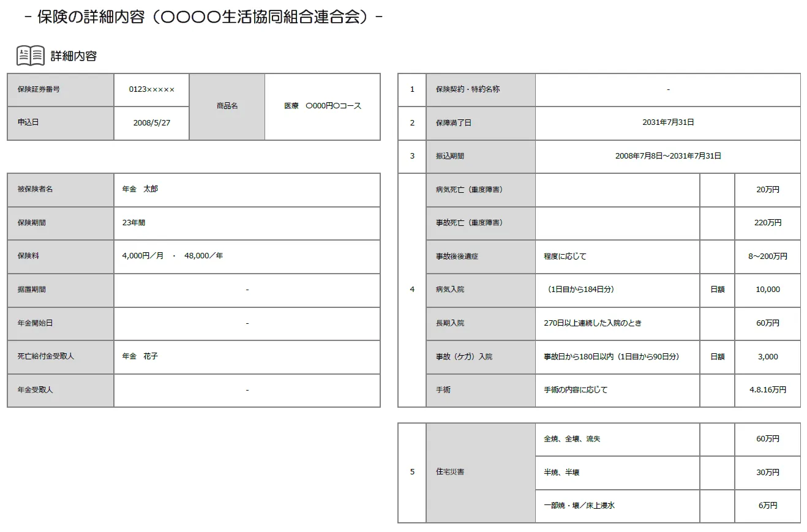Select the 4.8.16万円 amount
The image size is (807, 532).
(768, 390)
